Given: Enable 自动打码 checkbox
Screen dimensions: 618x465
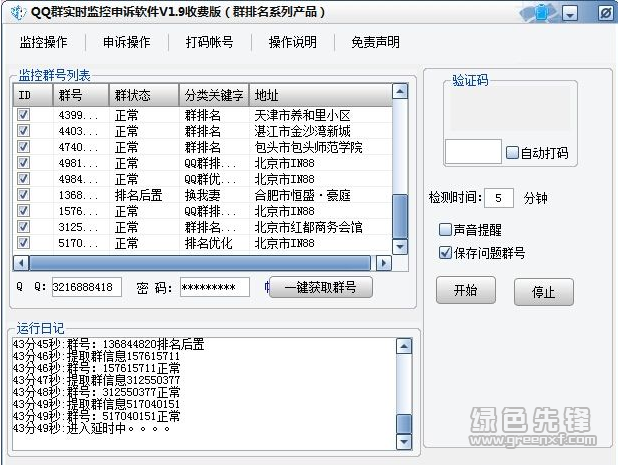Looking at the screenshot, I should tap(513, 153).
